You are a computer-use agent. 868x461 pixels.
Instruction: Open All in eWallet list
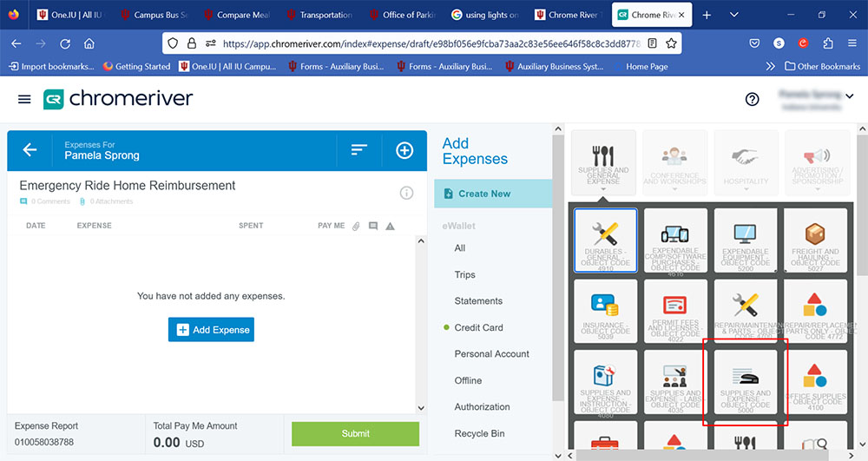pyautogui.click(x=459, y=248)
